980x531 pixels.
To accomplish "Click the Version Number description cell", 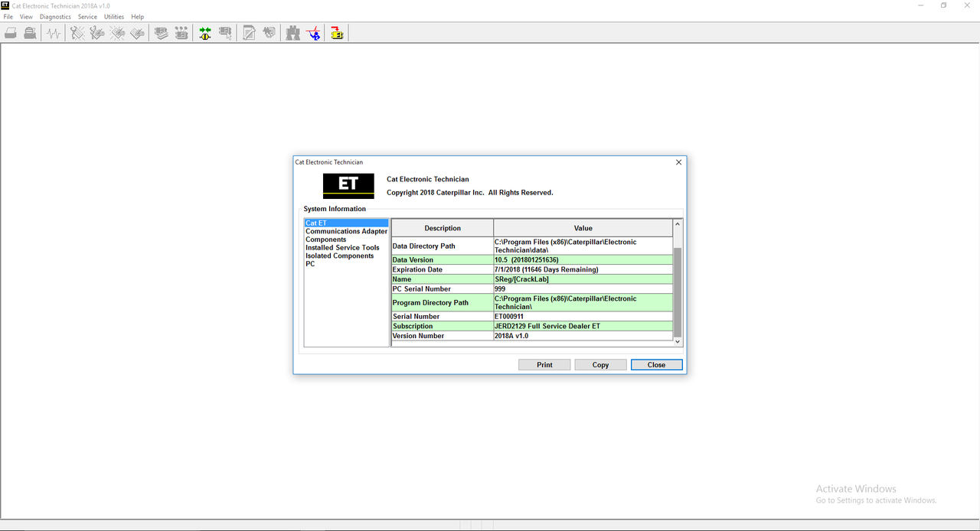I will pyautogui.click(x=443, y=336).
